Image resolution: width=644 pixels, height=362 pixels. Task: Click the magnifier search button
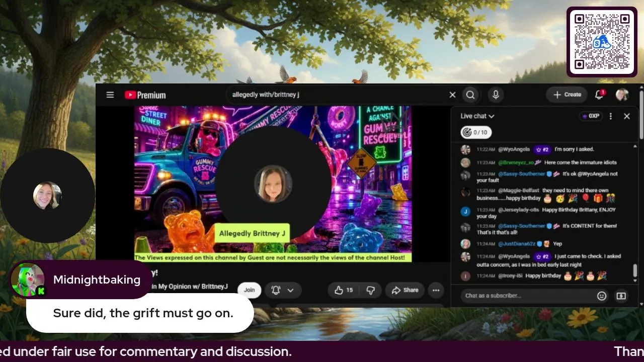[x=470, y=95]
